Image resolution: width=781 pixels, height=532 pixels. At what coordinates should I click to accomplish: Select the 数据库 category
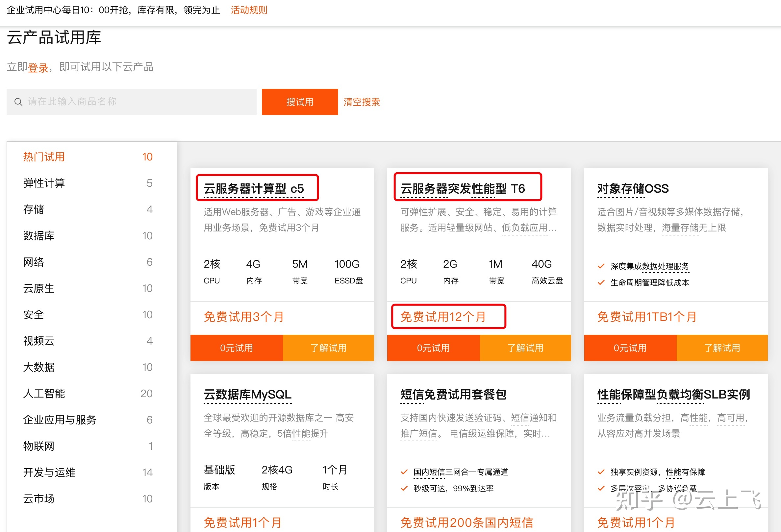pyautogui.click(x=88, y=236)
